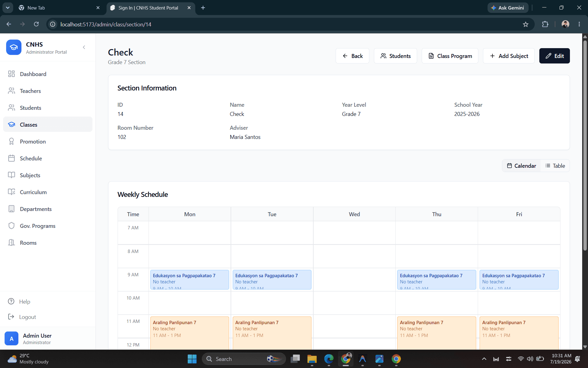Open Monday Edukasyon sa Pagpapakatao 7 block
Viewport: 588px width, 368px height.
pos(190,280)
